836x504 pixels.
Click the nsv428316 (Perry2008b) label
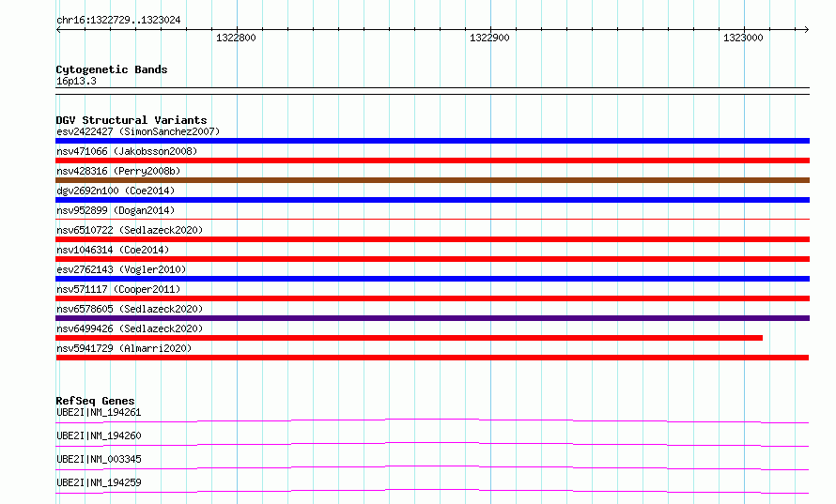118,171
